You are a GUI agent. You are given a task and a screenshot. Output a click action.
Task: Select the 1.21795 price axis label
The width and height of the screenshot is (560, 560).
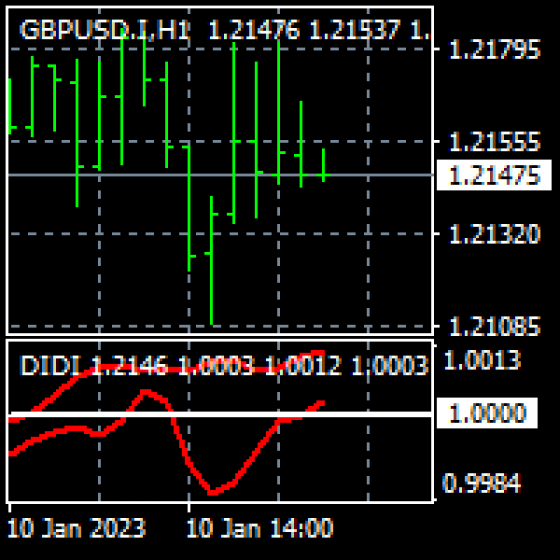pyautogui.click(x=494, y=49)
